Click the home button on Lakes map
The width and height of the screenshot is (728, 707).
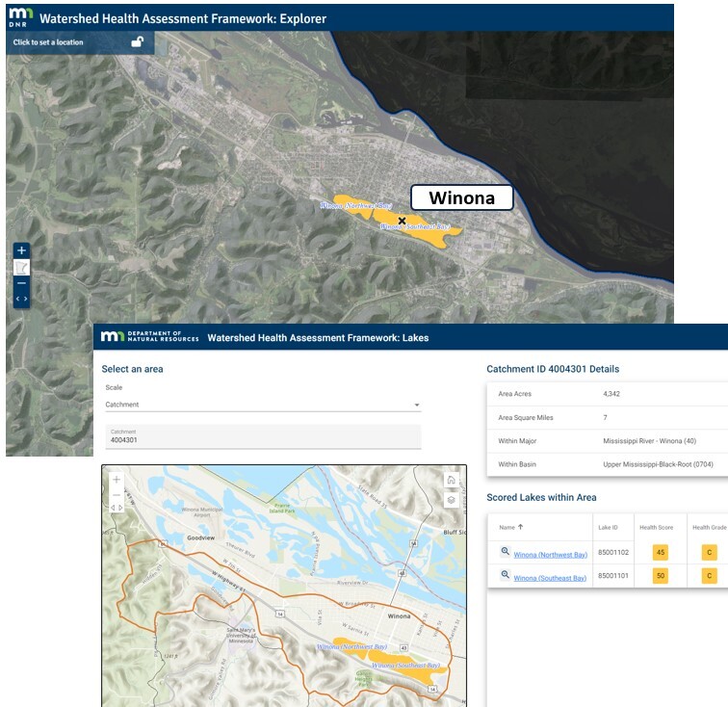pos(451,481)
